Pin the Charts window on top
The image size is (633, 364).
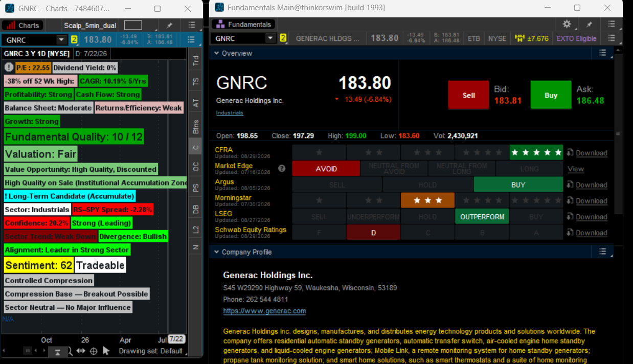pyautogui.click(x=169, y=25)
